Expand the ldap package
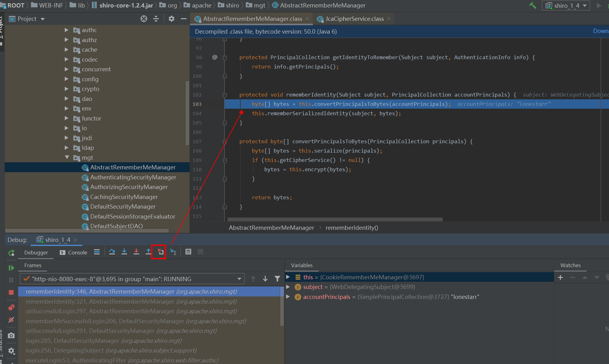The width and height of the screenshot is (609, 364). tap(66, 148)
